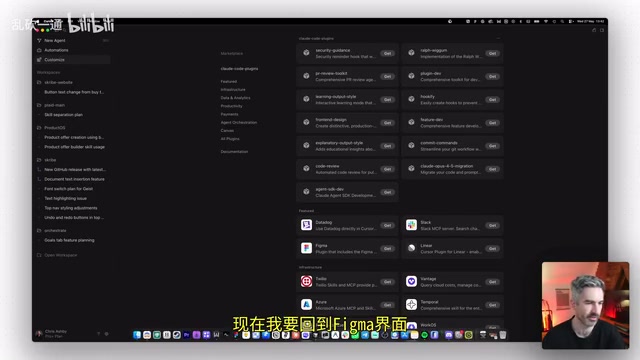Click the security-guidance plugin icon
The height and width of the screenshot is (360, 640).
coord(306,53)
